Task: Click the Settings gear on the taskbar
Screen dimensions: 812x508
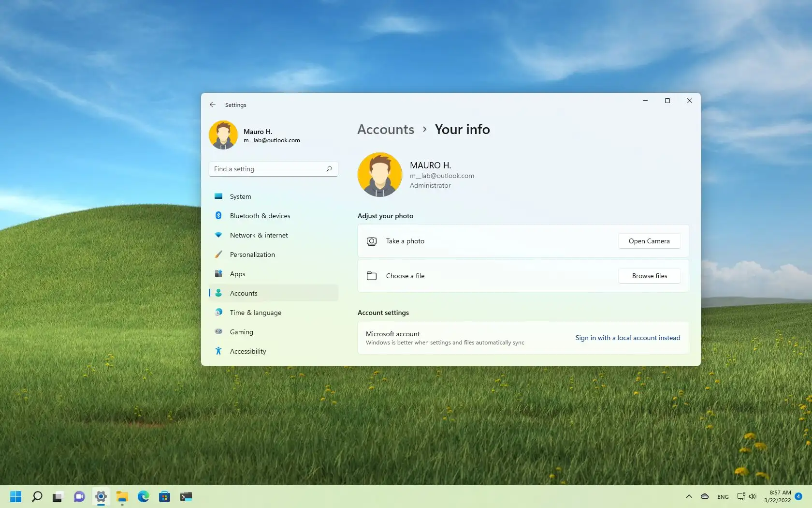Action: (101, 496)
